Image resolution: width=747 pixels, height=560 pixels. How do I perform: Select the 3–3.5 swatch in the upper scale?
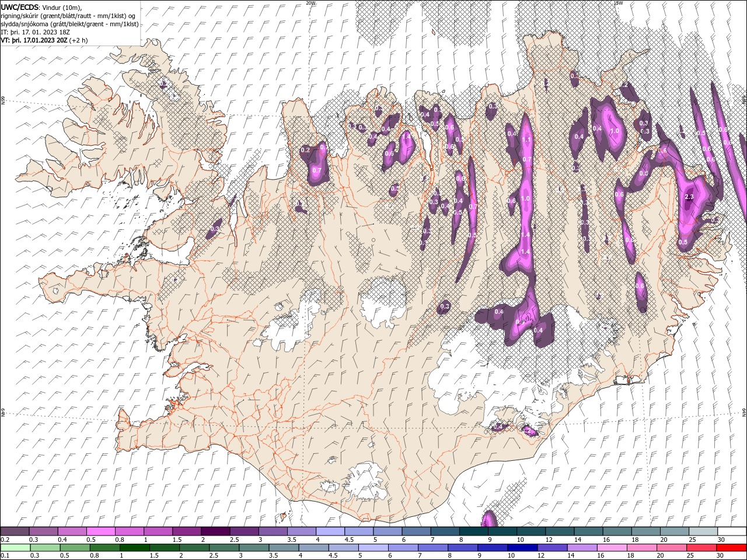273,531
